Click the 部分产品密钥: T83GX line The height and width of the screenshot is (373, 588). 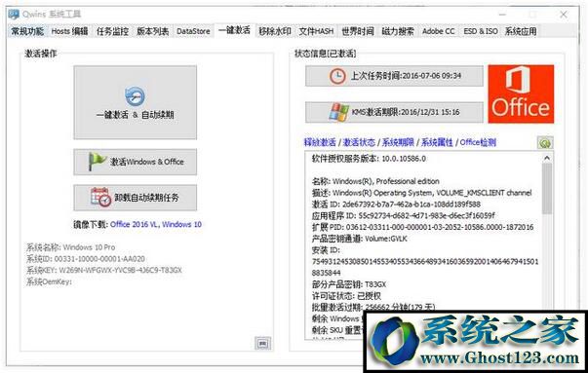[349, 284]
